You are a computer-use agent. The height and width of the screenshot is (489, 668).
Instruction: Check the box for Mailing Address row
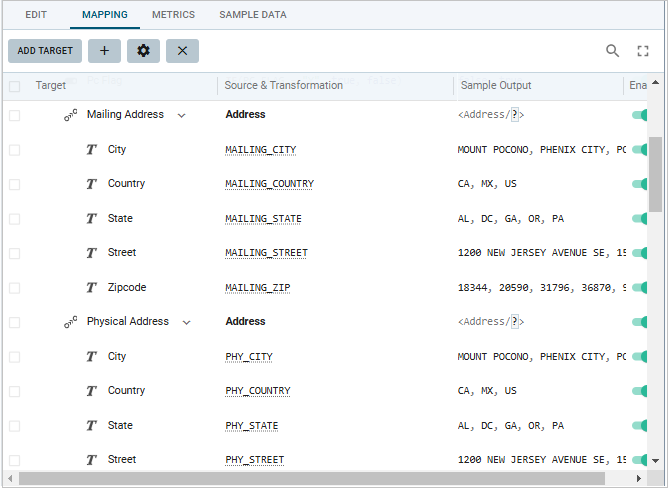click(14, 116)
